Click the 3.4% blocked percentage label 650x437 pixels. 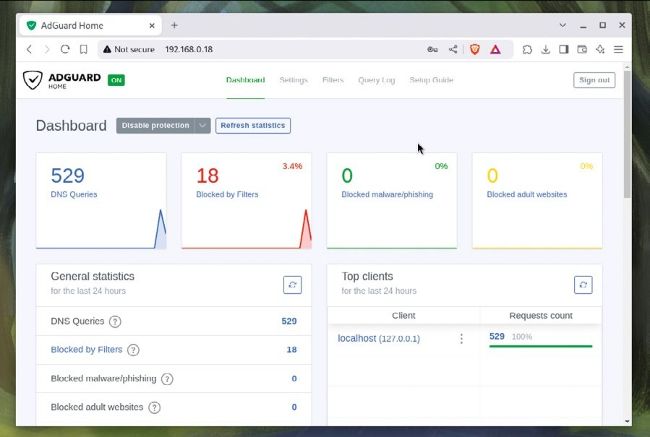(292, 166)
